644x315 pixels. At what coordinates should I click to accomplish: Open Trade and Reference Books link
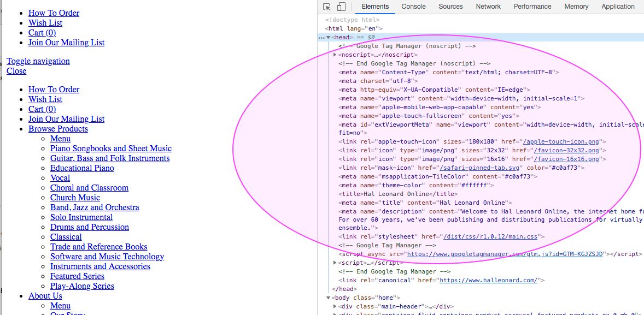coord(99,247)
